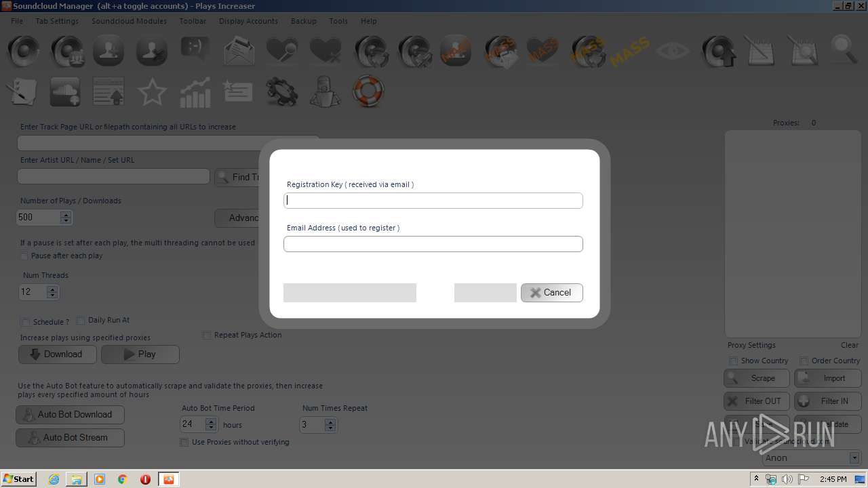Open Internet Explorer from the taskbar

coord(54,479)
